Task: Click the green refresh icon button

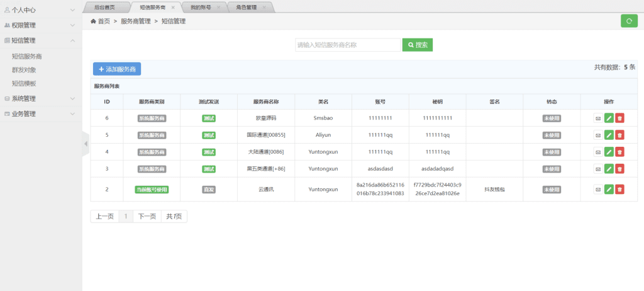Action: click(629, 21)
